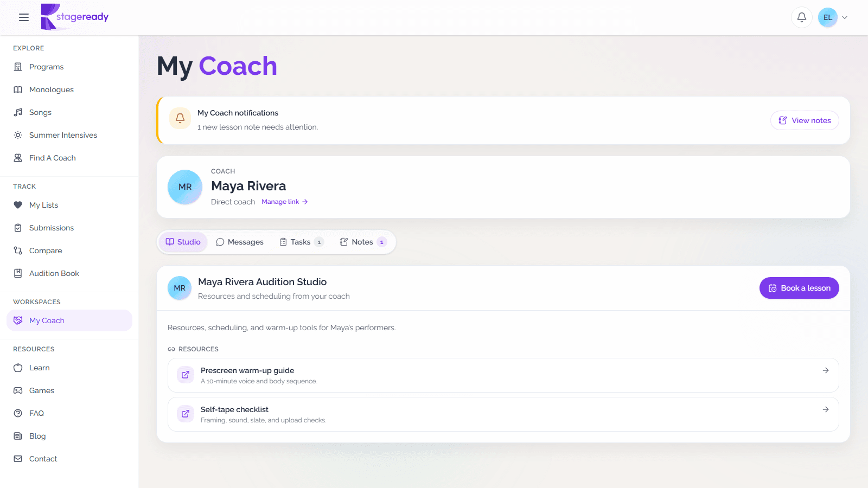Image resolution: width=868 pixels, height=488 pixels.
Task: Click the Contact envelope icon
Action: tap(18, 459)
